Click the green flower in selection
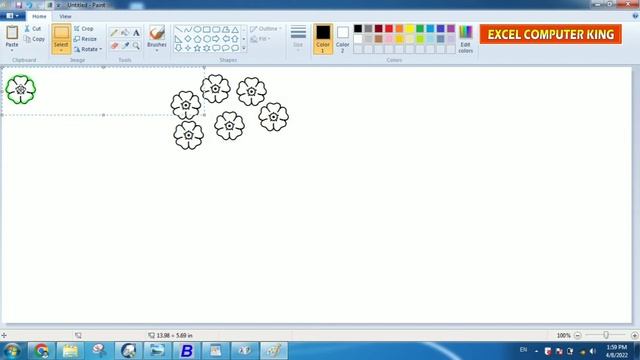 [x=21, y=89]
